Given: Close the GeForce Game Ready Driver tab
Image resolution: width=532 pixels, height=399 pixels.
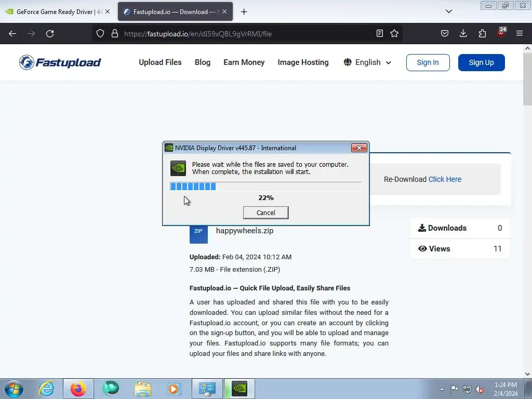Looking at the screenshot, I should click(x=108, y=11).
